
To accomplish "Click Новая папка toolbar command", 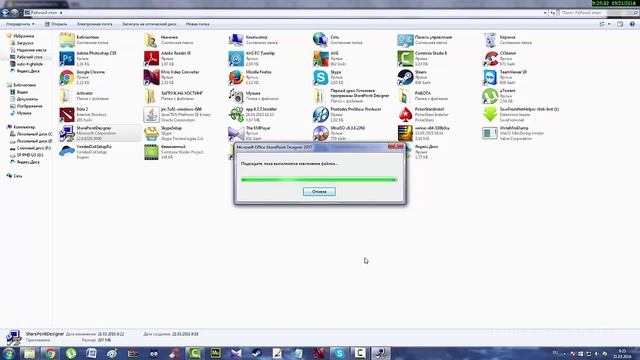I will [x=198, y=24].
